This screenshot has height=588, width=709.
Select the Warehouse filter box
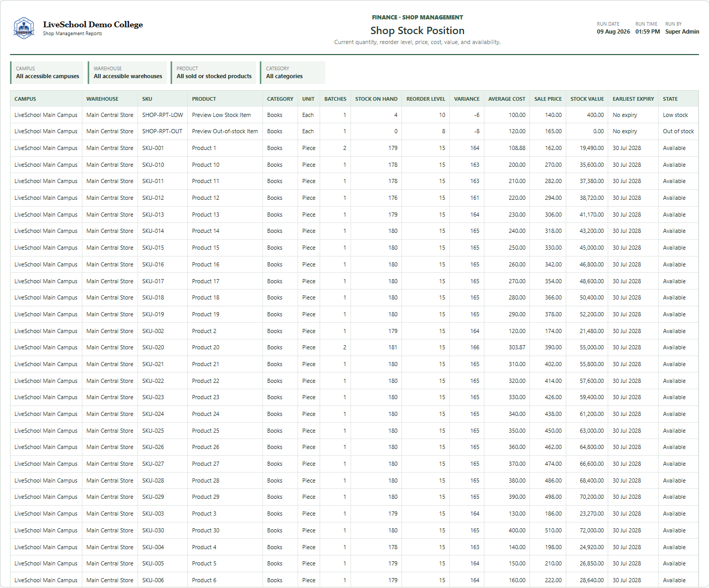point(128,72)
